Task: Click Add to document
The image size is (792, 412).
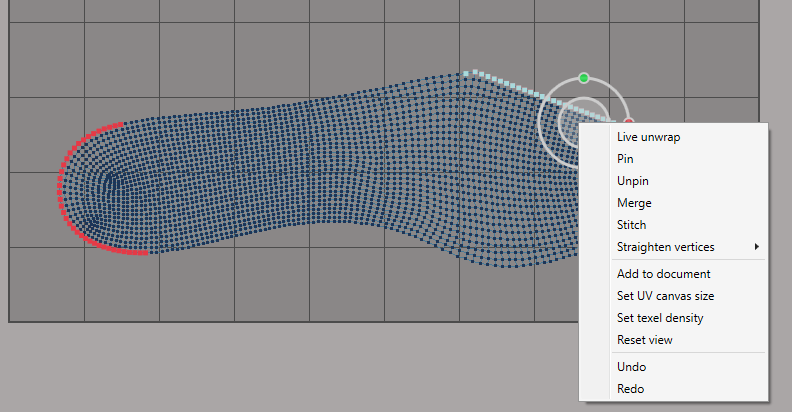Action: tap(663, 274)
